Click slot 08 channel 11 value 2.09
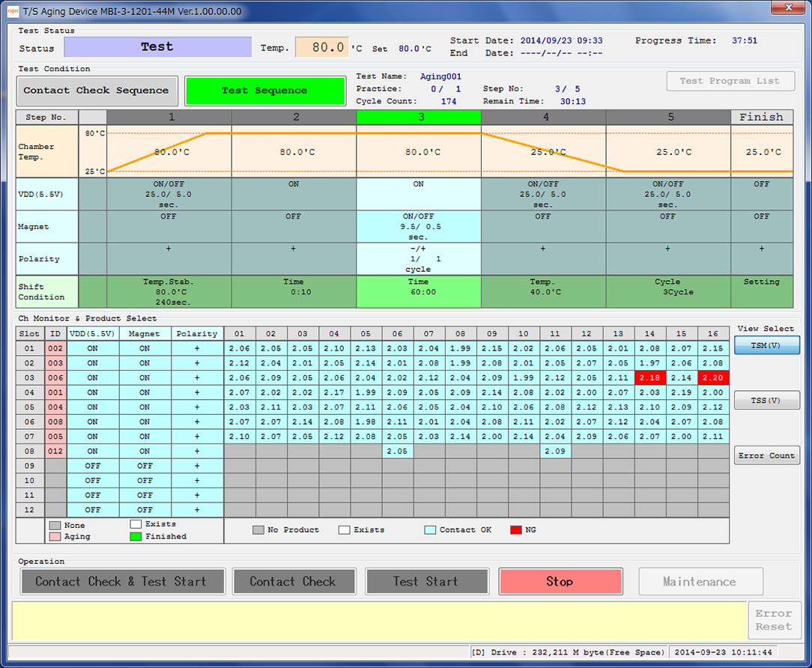The width and height of the screenshot is (812, 668). pos(554,451)
